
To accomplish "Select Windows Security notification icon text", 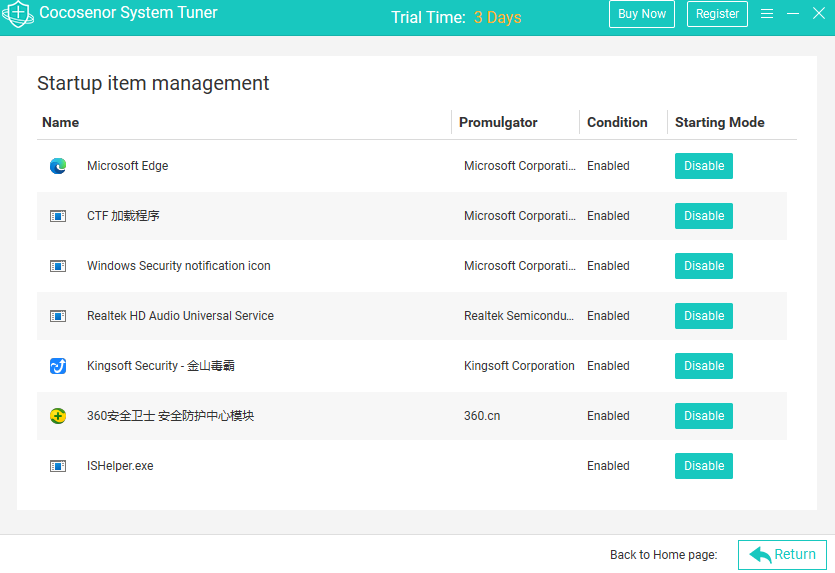I will (x=178, y=266).
